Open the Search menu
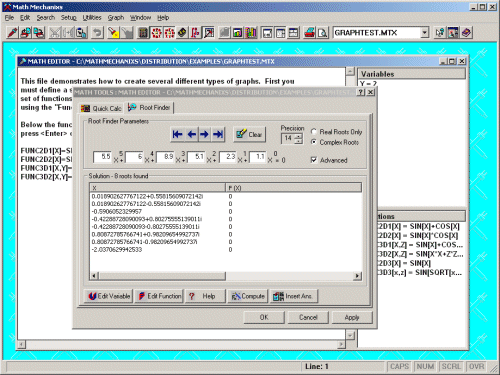Screen dimensions: 500x375 coord(46,18)
